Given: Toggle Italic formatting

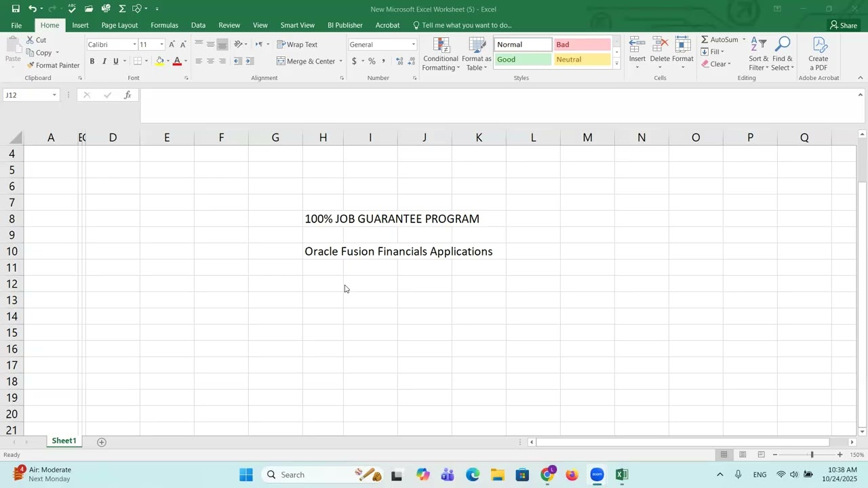Looking at the screenshot, I should click(x=104, y=61).
